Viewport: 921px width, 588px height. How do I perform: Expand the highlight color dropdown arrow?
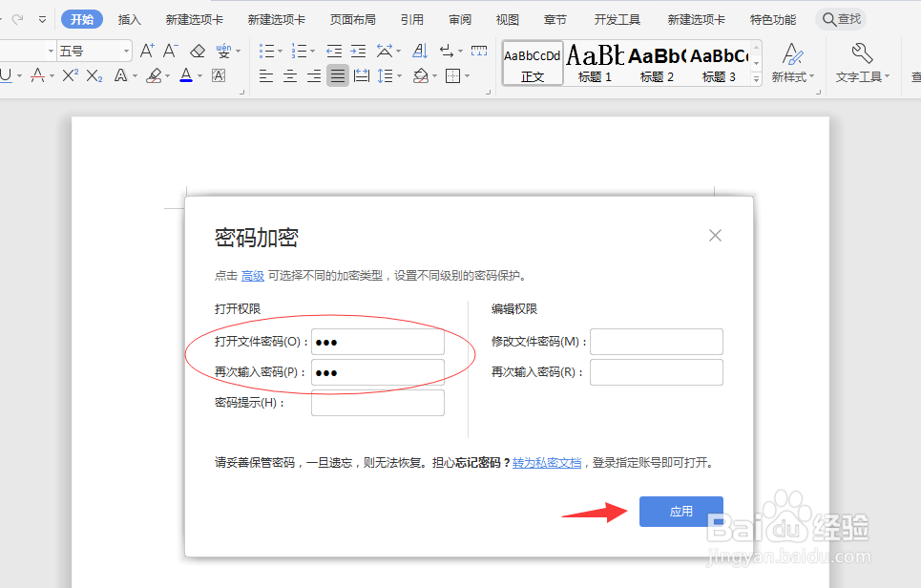coord(167,75)
